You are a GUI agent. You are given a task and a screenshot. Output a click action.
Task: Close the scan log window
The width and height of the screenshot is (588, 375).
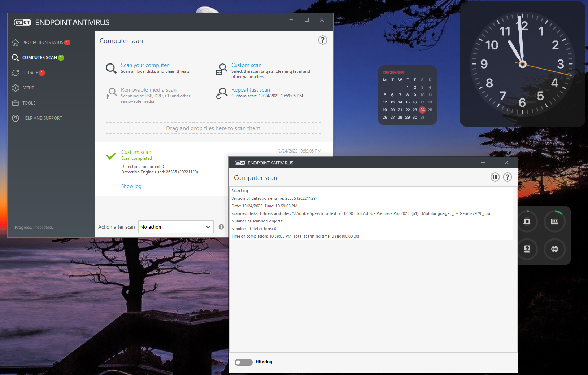click(x=506, y=163)
